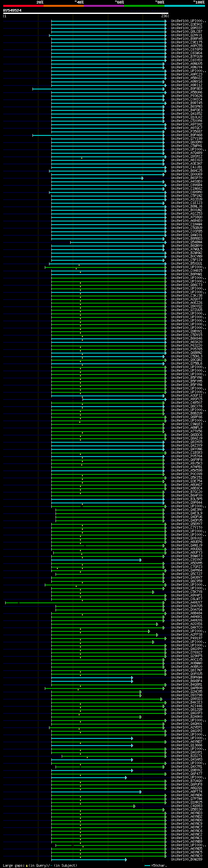Click the UniRef100_A9NJY4 label
Screen dimensions: 208x868
pyautogui.click(x=187, y=67)
